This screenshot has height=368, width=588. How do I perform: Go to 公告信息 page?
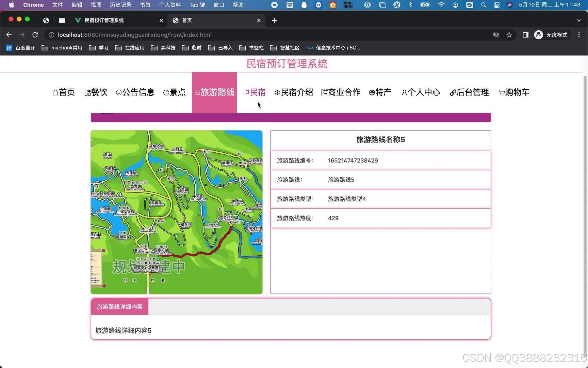(135, 92)
